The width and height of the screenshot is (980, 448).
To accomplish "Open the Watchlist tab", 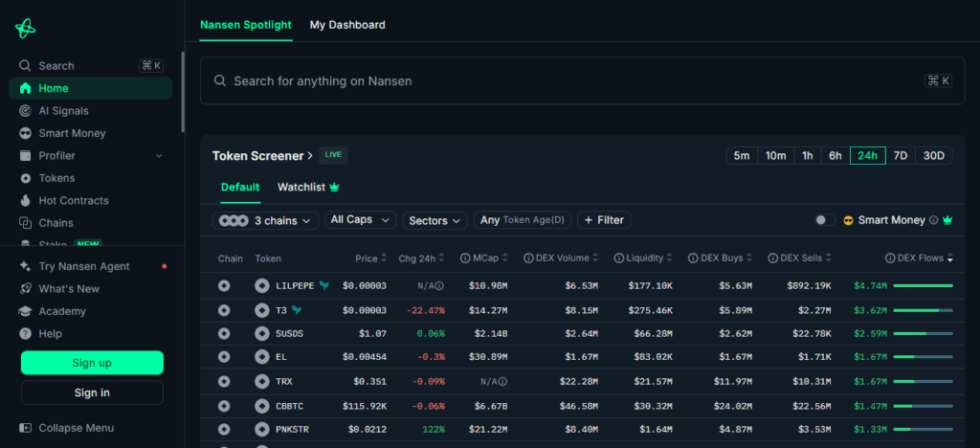I will (x=308, y=187).
